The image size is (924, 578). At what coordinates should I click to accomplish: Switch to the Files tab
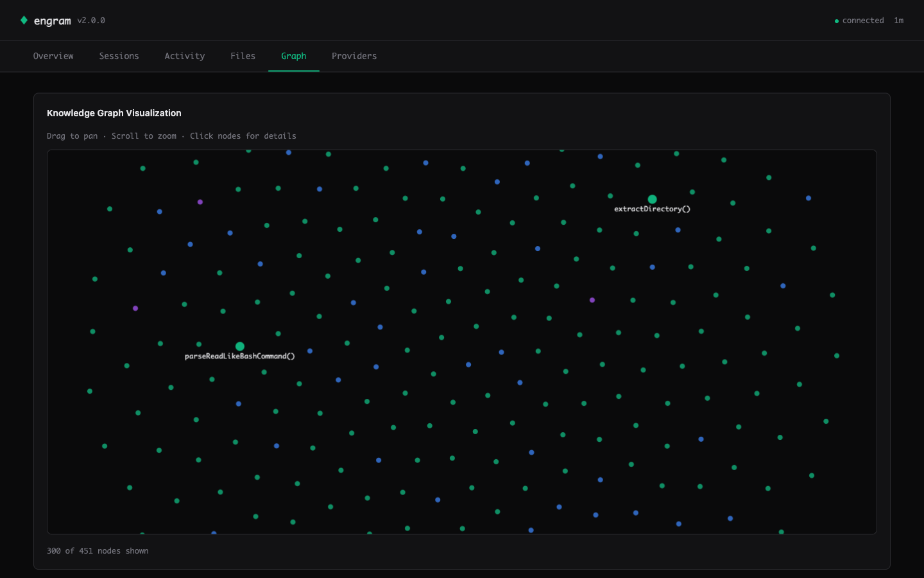click(x=243, y=56)
